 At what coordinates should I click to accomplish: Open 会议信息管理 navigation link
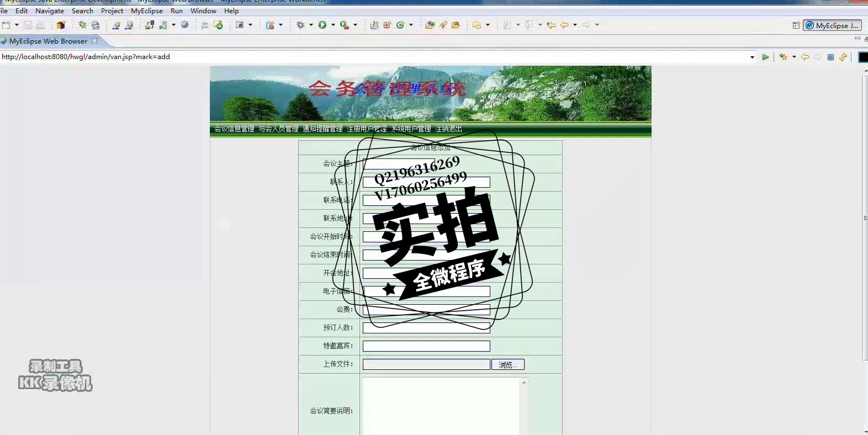click(x=234, y=129)
